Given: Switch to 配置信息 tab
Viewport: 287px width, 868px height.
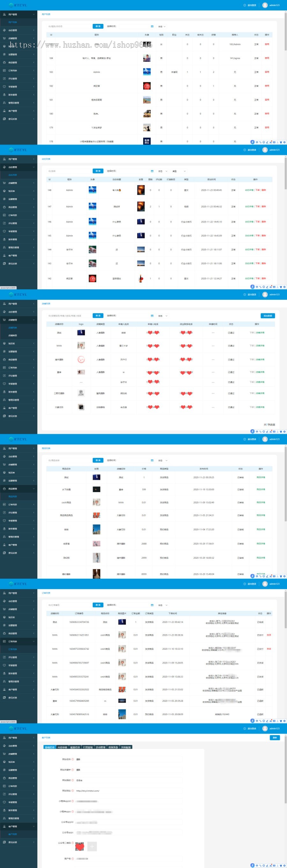Looking at the screenshot, I should [75, 747].
